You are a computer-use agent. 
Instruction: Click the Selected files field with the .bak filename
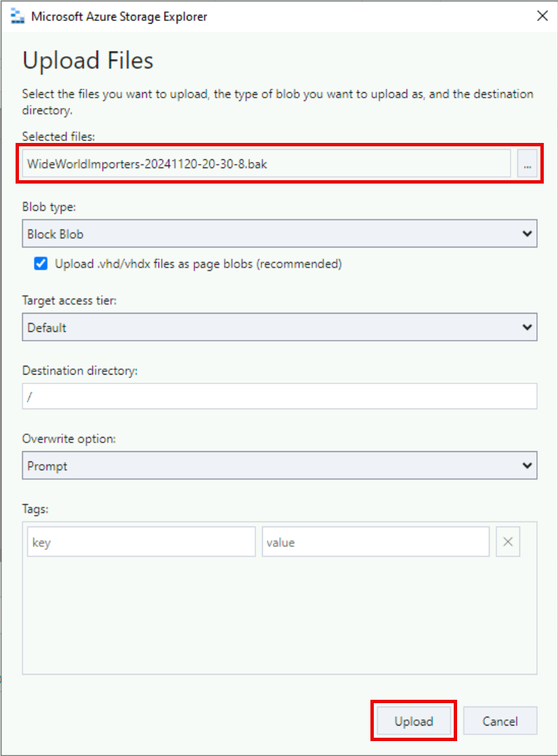click(x=265, y=164)
